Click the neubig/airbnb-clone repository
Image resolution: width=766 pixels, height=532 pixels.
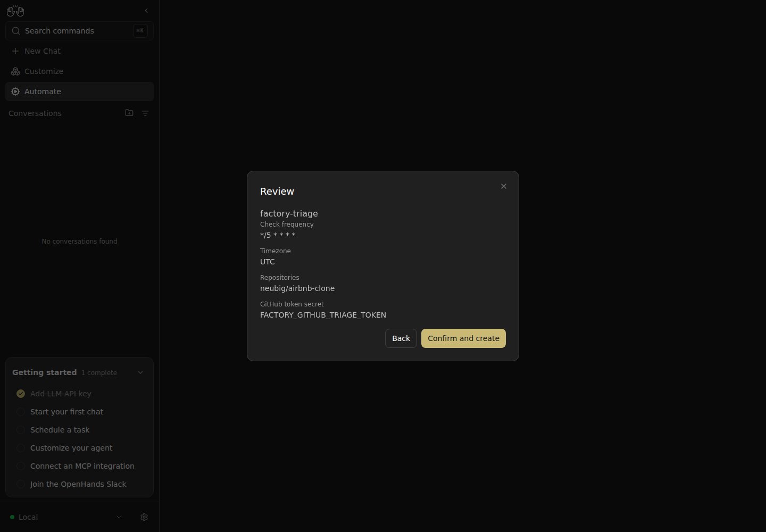tap(297, 288)
